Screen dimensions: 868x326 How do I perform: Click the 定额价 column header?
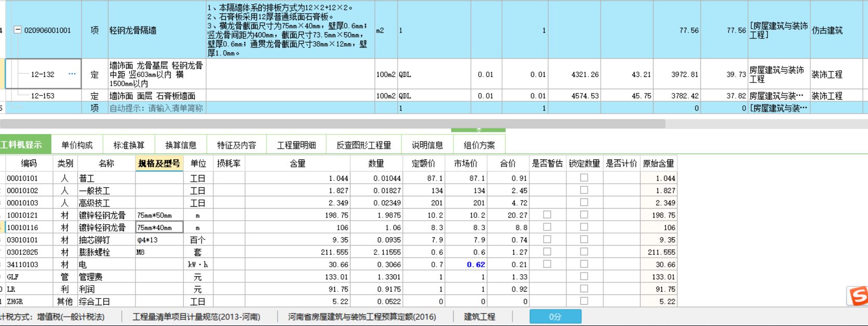(x=424, y=164)
